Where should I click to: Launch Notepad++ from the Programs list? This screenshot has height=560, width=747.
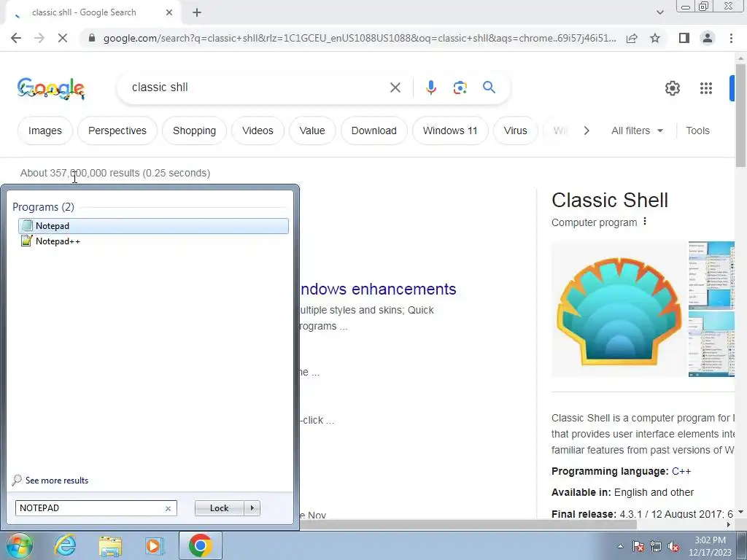153,241
